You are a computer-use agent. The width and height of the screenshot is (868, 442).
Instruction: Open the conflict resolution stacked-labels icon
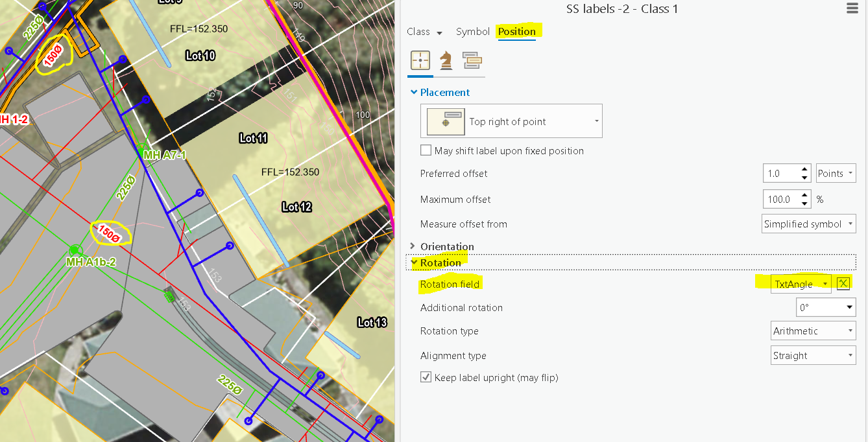(x=472, y=60)
